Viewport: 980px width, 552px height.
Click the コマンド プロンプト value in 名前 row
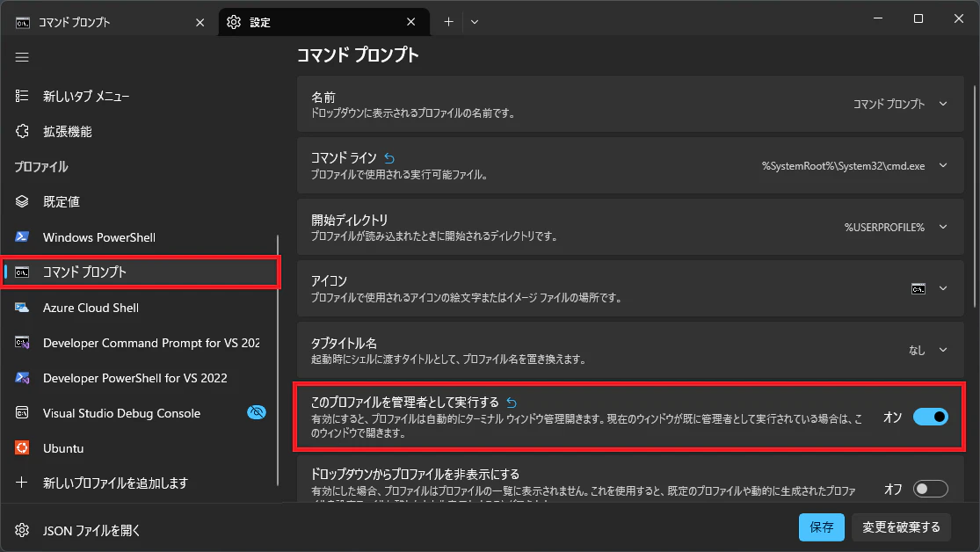pos(889,104)
